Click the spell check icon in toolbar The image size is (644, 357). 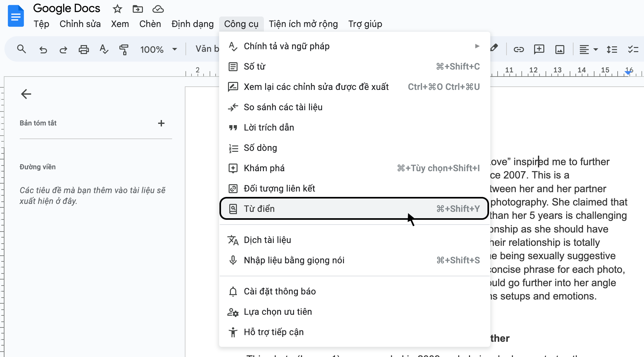[104, 49]
